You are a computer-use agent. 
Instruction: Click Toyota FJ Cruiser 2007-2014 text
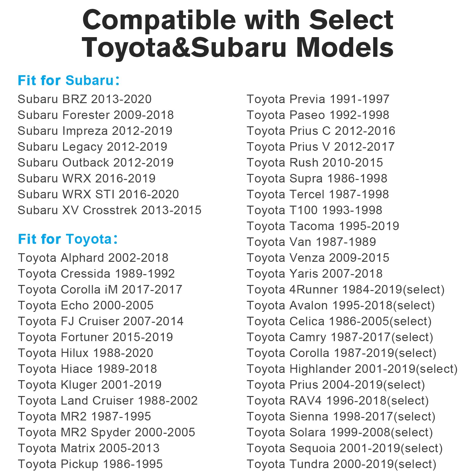tap(101, 321)
